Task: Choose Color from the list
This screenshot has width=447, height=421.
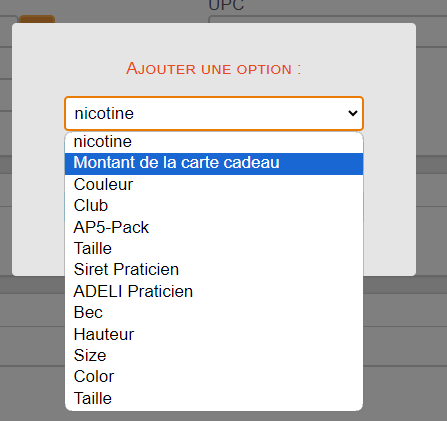Action: (214, 377)
